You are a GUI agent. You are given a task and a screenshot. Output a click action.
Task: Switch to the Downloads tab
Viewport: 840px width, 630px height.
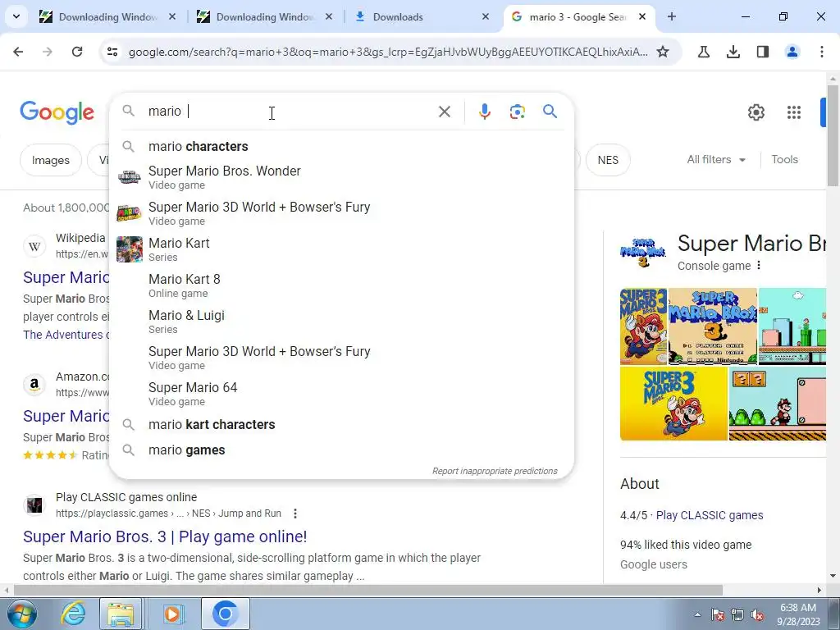click(x=422, y=16)
